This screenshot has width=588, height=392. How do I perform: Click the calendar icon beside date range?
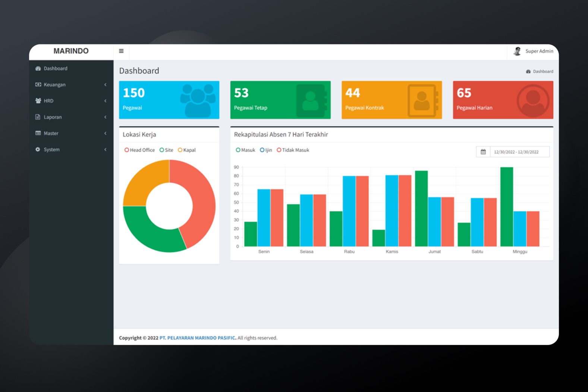coord(483,152)
